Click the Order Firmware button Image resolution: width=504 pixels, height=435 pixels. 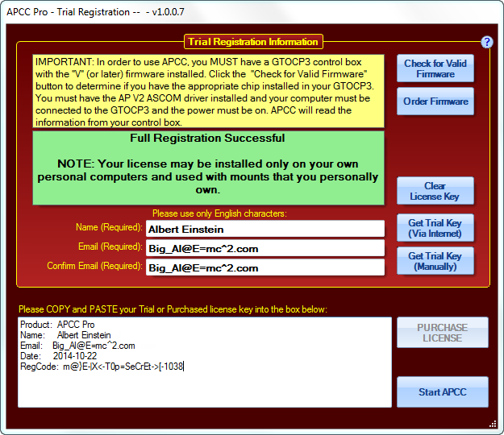[435, 101]
